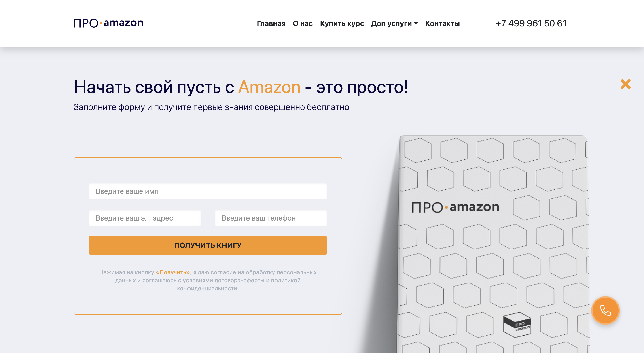
Task: Click the ПОЛУЧИТЬ КНИГУ button
Action: [x=208, y=245]
